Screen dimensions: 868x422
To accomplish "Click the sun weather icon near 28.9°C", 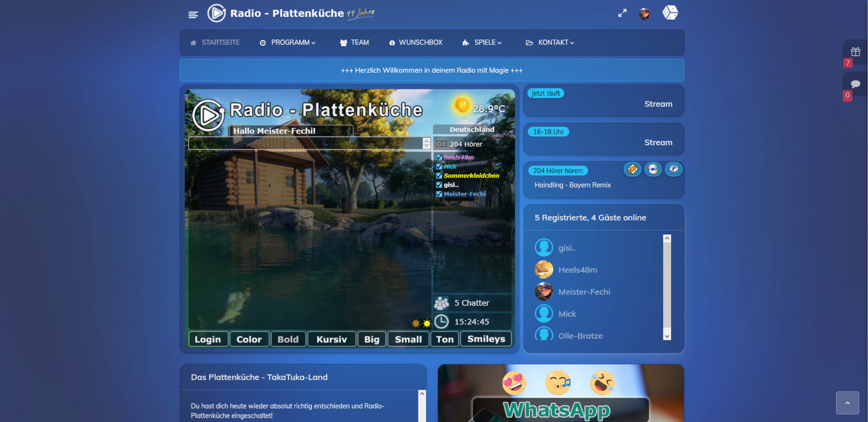I will [x=461, y=105].
